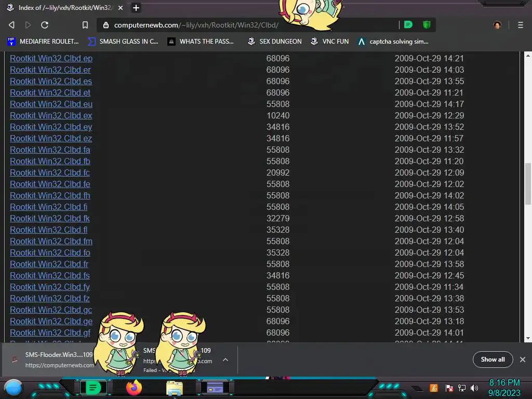Reload the page with the refresh icon
Viewport: 532px width, 399px height.
tap(45, 25)
